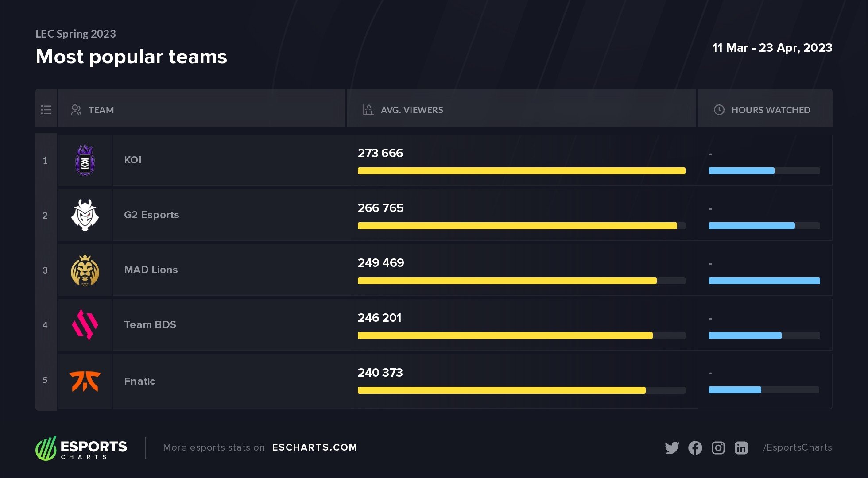Select the Fnatic team name
This screenshot has width=868, height=478.
(139, 381)
